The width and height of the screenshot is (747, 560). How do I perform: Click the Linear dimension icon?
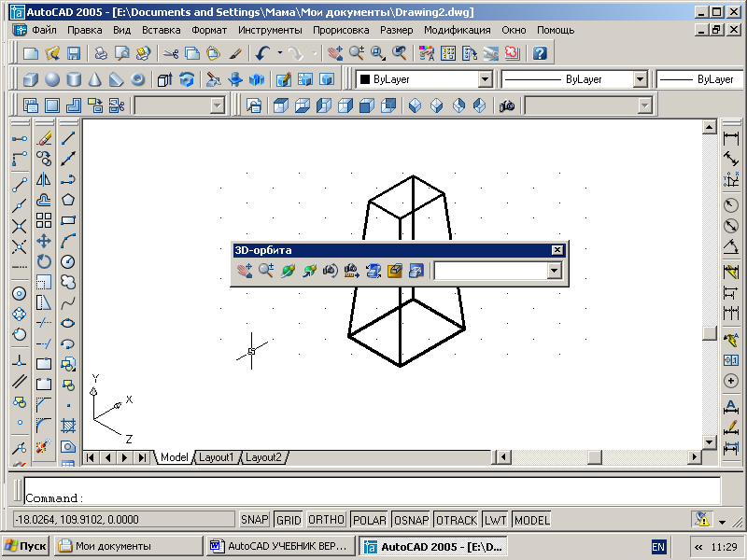[x=731, y=138]
